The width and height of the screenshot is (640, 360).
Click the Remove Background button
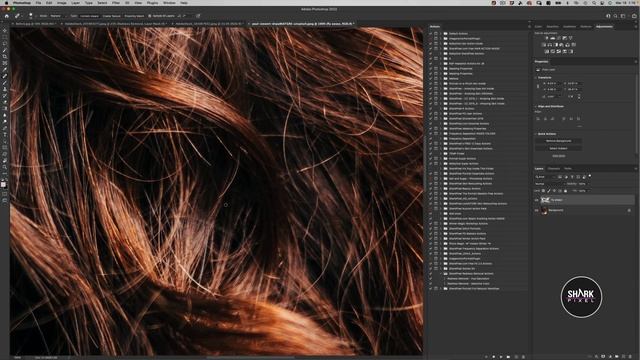pyautogui.click(x=558, y=141)
